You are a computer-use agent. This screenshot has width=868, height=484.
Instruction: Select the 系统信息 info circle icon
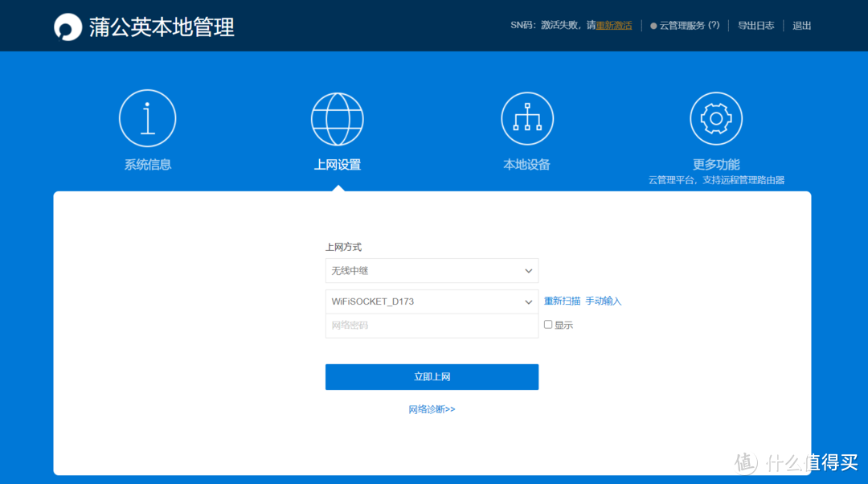pyautogui.click(x=147, y=117)
